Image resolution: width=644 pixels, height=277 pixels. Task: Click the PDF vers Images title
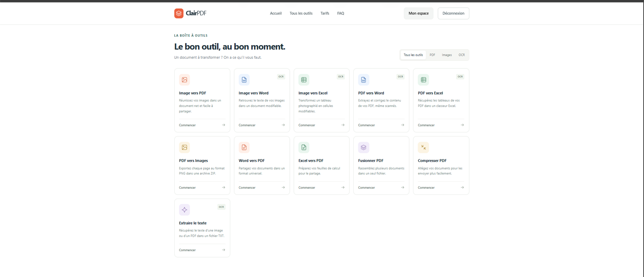pyautogui.click(x=194, y=161)
